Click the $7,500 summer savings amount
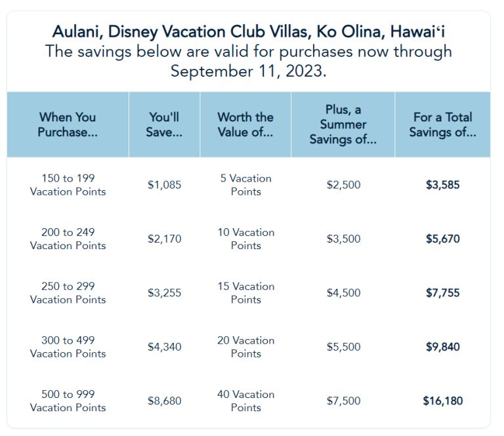The width and height of the screenshot is (504, 436). coord(344,401)
